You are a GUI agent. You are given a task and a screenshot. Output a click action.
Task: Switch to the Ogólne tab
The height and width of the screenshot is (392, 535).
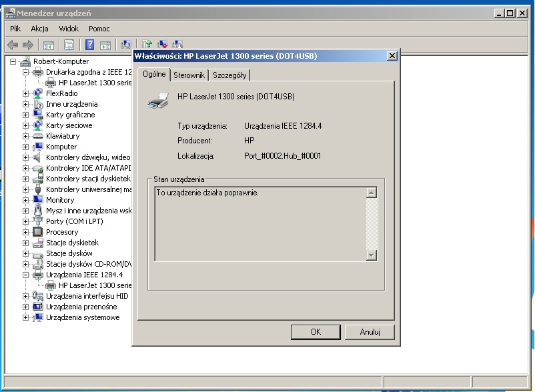154,74
